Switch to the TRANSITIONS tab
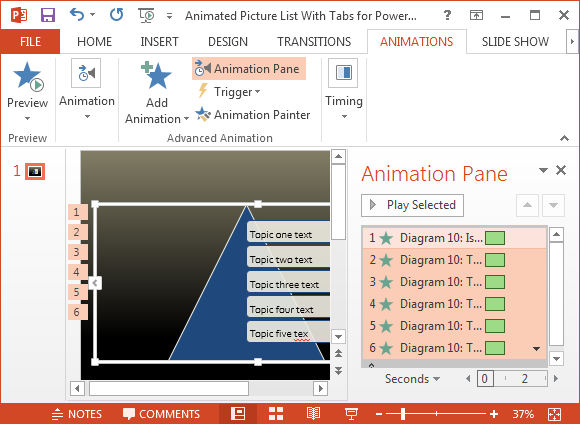 314,41
